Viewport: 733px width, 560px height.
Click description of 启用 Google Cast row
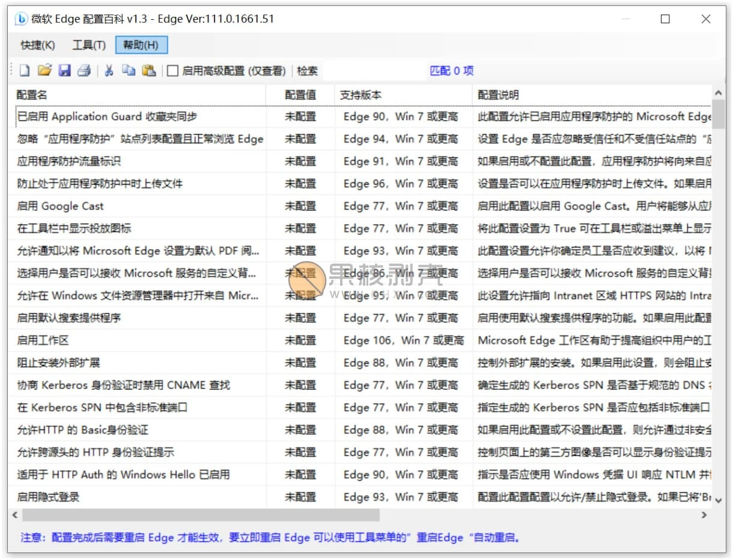tap(594, 206)
